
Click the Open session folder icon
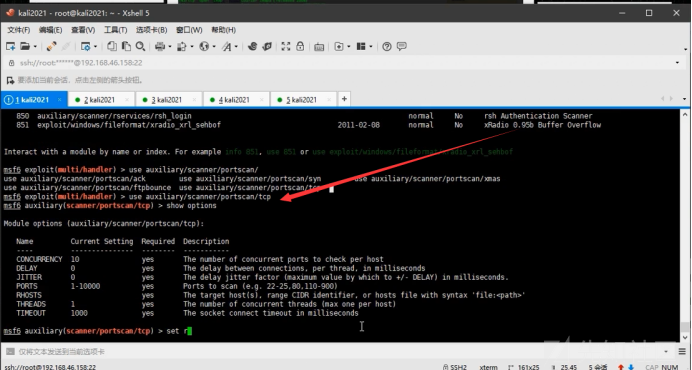pos(25,46)
